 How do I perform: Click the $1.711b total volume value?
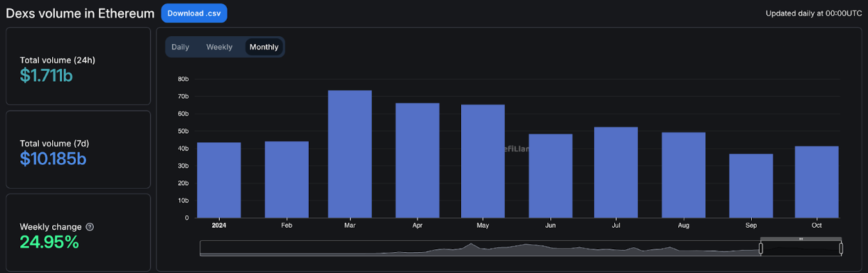(x=46, y=75)
